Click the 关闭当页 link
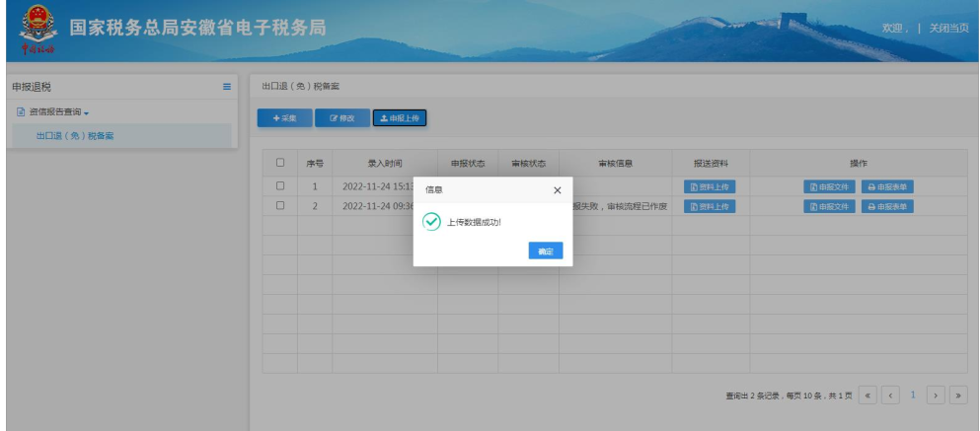Image resolution: width=980 pixels, height=431 pixels. (x=948, y=28)
